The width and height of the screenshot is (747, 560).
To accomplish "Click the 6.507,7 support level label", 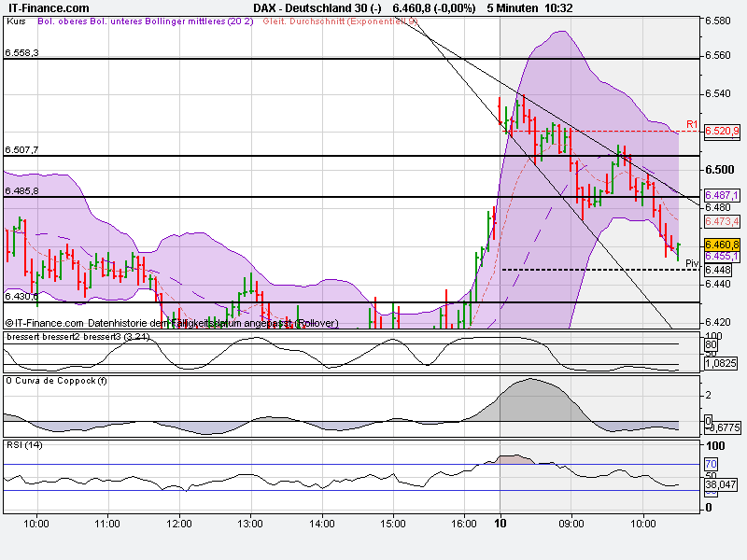I will pos(21,148).
